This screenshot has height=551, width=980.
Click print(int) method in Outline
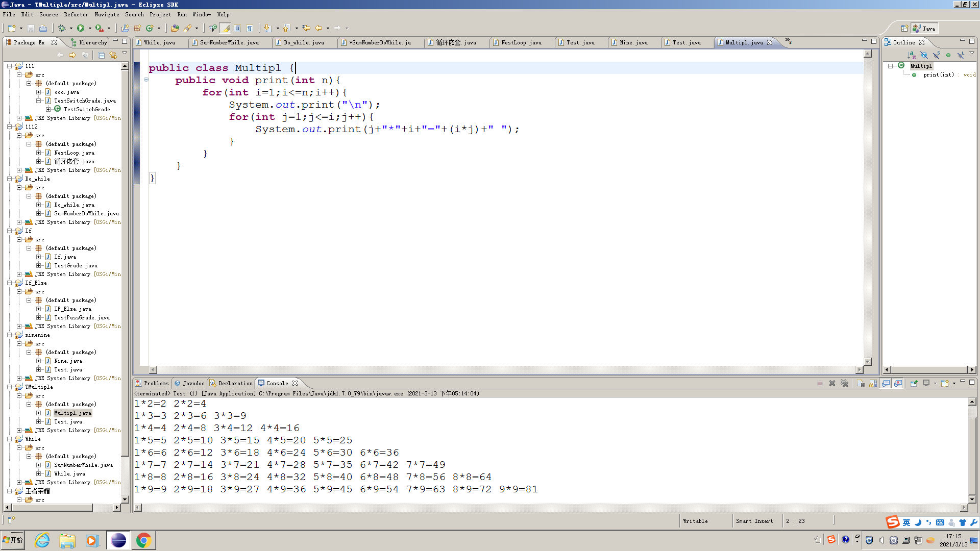pyautogui.click(x=938, y=74)
